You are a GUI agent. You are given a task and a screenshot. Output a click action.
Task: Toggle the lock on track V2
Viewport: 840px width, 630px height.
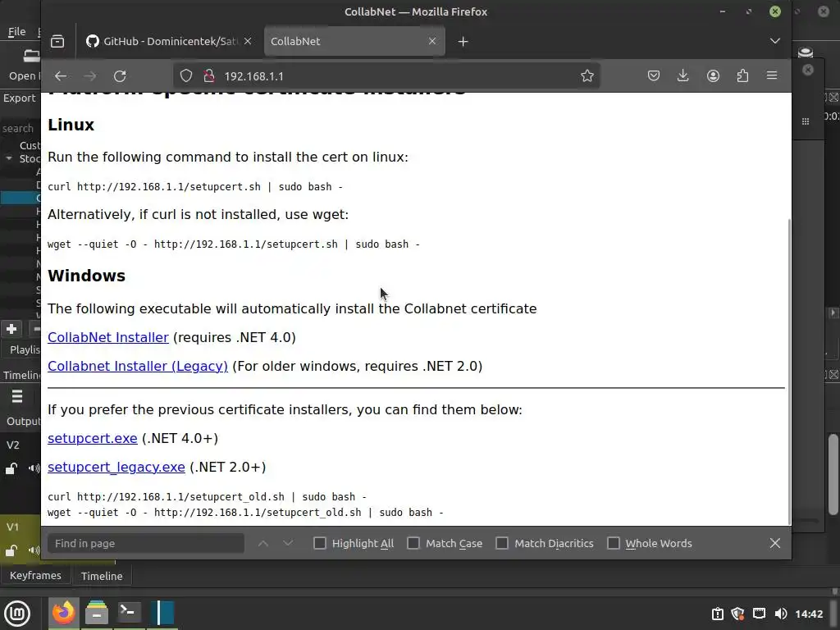click(11, 468)
